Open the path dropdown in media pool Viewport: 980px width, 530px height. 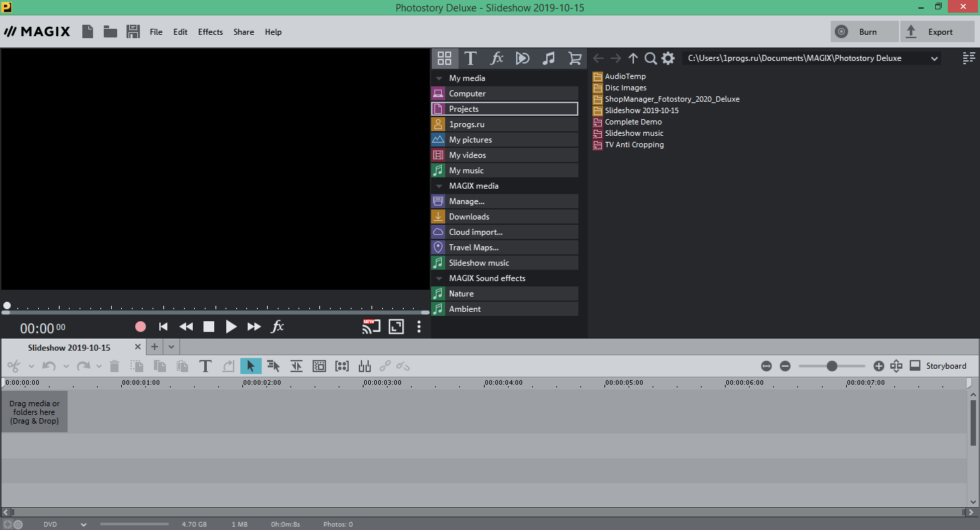point(934,58)
